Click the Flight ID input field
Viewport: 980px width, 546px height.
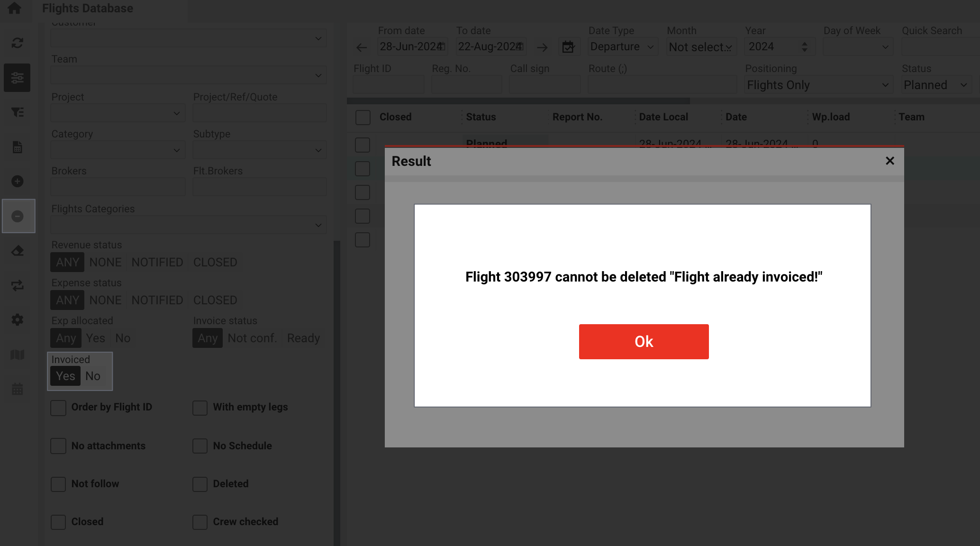point(388,85)
